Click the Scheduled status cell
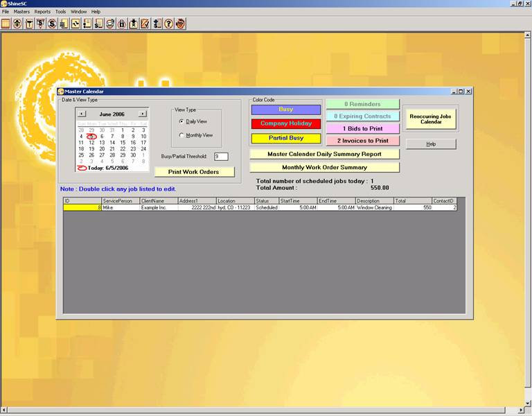 tap(267, 207)
